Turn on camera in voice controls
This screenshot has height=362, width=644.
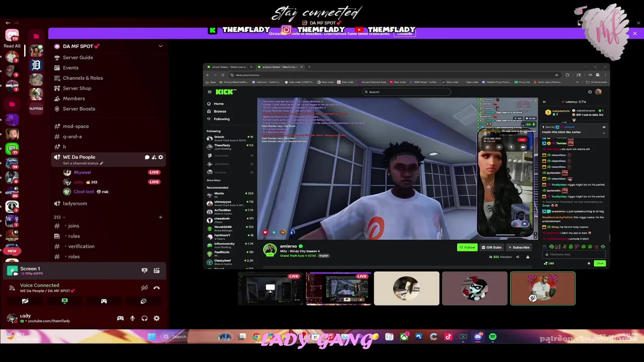(25, 301)
